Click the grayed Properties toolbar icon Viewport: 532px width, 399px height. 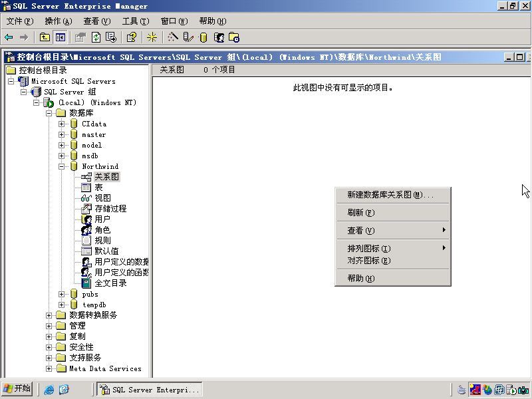(80, 37)
